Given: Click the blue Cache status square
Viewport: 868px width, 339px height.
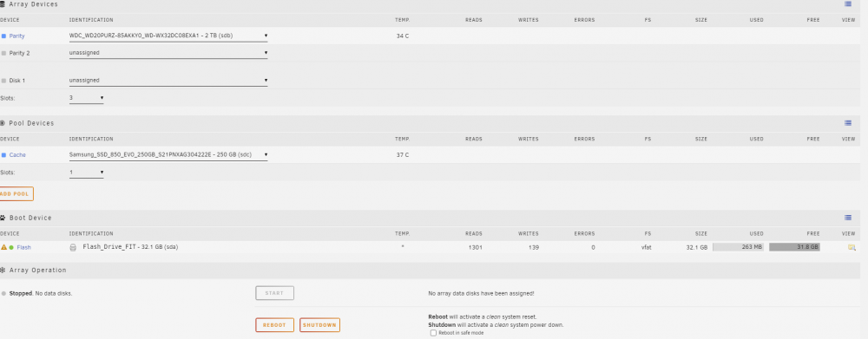Looking at the screenshot, I should (x=3, y=155).
